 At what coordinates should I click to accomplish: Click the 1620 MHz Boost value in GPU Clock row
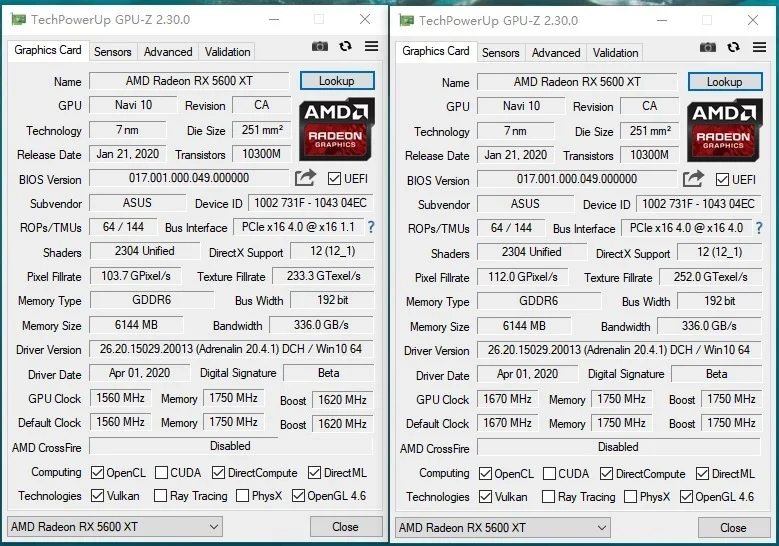point(342,399)
